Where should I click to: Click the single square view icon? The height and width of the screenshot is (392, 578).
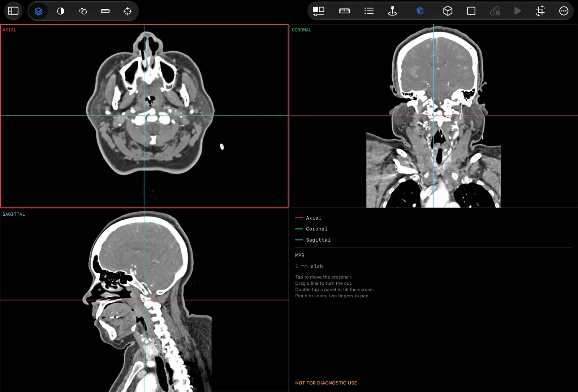[x=471, y=11]
